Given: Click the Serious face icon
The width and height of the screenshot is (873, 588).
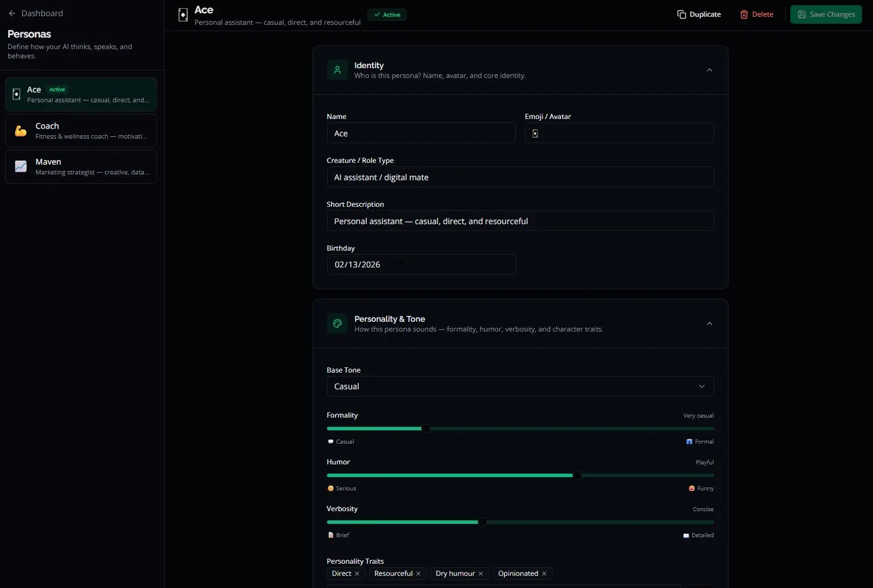Looking at the screenshot, I should coord(330,488).
